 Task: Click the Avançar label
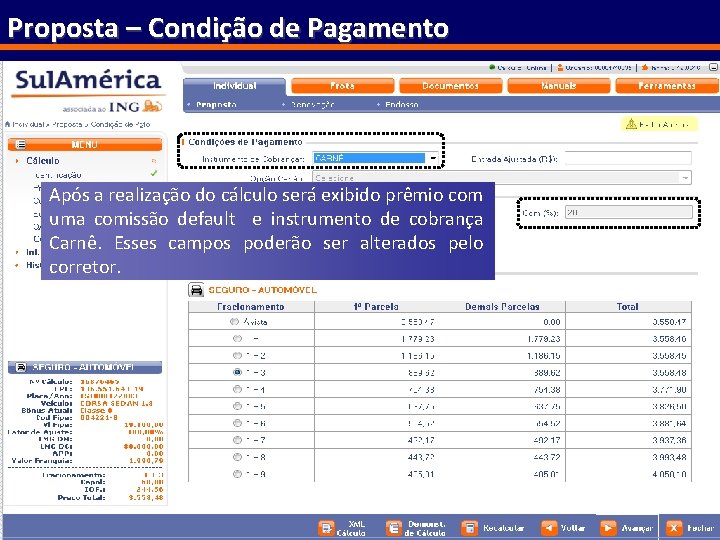tap(636, 529)
